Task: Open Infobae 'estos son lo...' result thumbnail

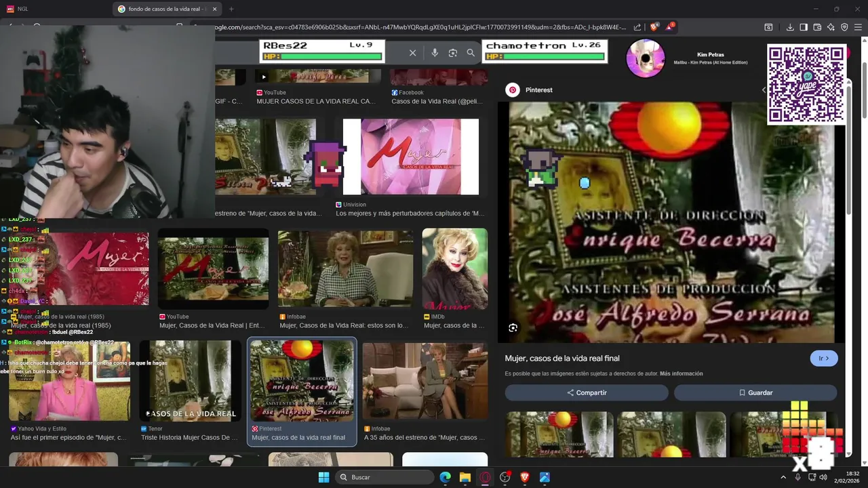Action: pyautogui.click(x=345, y=269)
